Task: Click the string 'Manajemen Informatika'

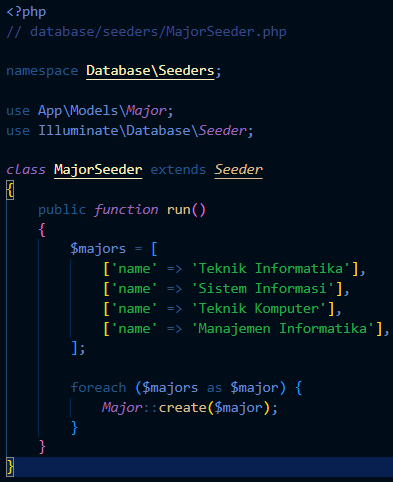Action: [283, 329]
